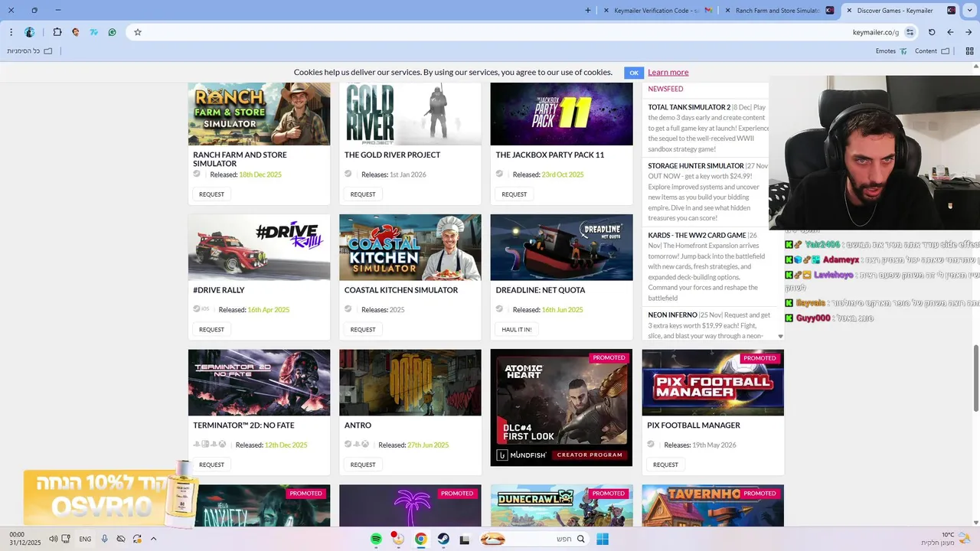This screenshot has height=551, width=980.
Task: Click the 7TV extension icon
Action: point(94,32)
